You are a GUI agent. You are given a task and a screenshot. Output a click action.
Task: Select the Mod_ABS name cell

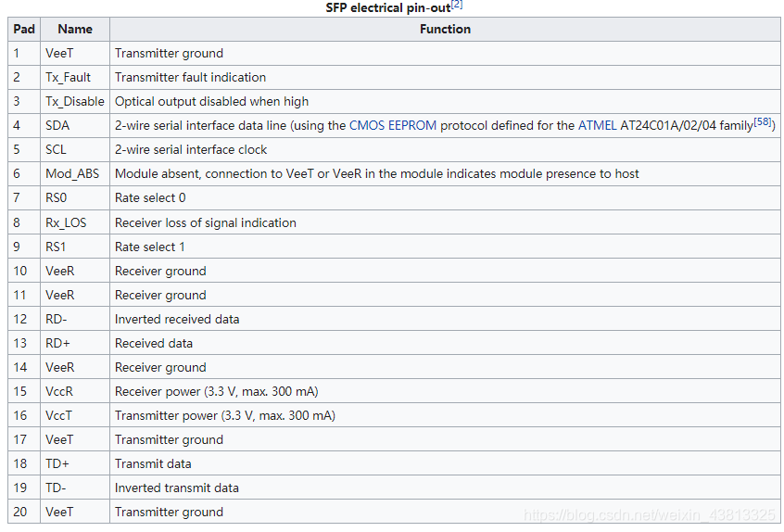pos(75,173)
